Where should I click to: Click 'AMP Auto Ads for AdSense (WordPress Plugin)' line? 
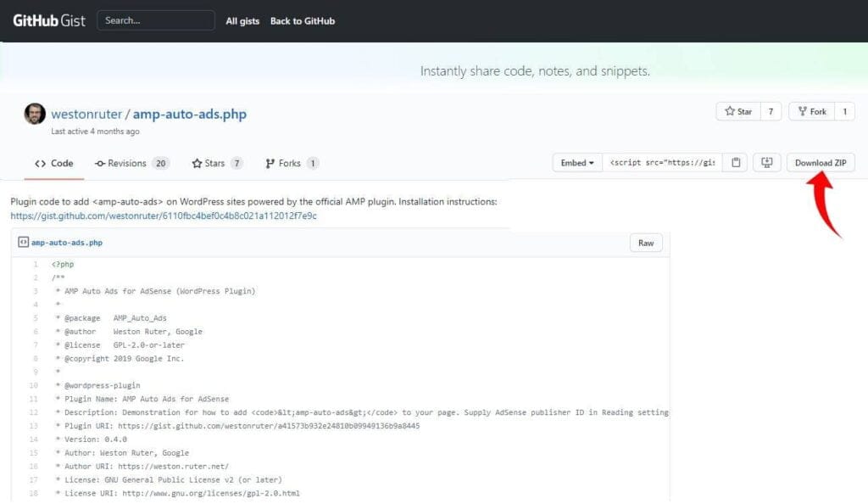point(156,291)
